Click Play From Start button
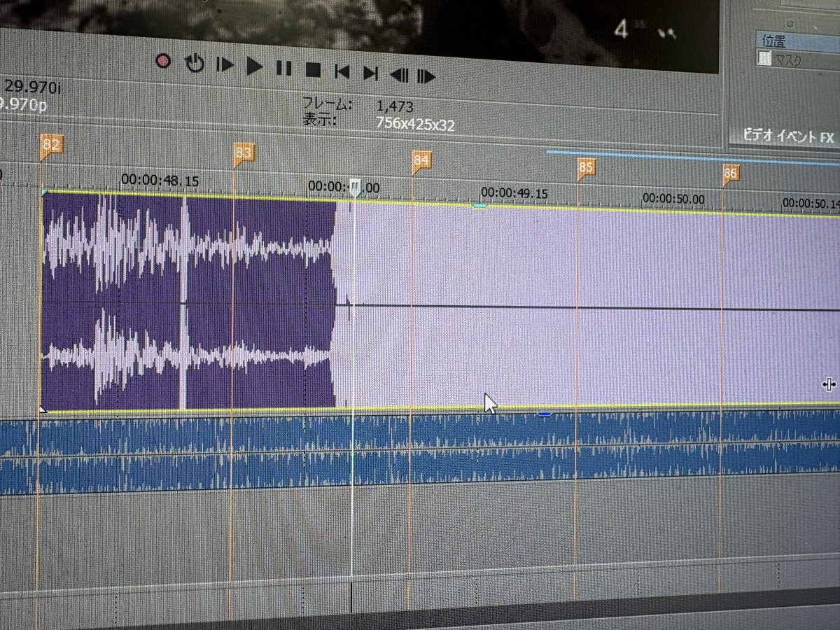This screenshot has height=630, width=840. tap(225, 65)
